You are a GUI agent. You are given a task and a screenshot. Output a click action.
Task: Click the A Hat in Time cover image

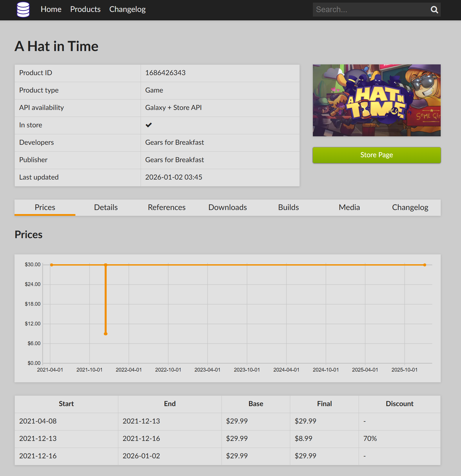[377, 100]
